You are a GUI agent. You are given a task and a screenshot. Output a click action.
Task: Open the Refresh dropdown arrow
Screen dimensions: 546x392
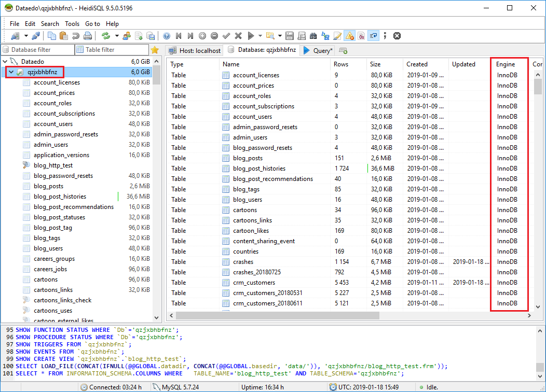pos(117,36)
